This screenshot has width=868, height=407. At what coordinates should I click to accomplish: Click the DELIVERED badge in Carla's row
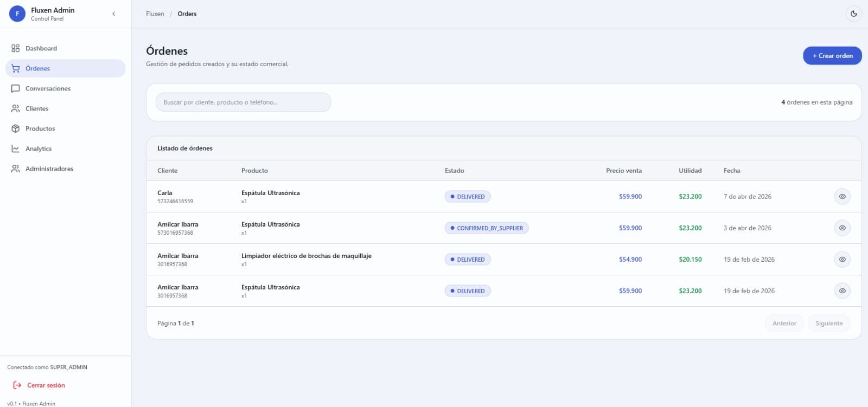[468, 197]
